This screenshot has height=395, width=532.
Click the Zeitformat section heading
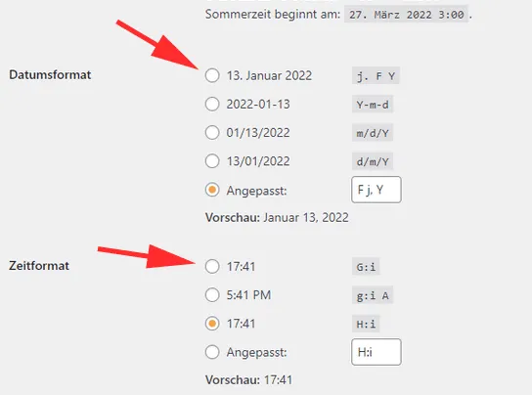(x=39, y=265)
